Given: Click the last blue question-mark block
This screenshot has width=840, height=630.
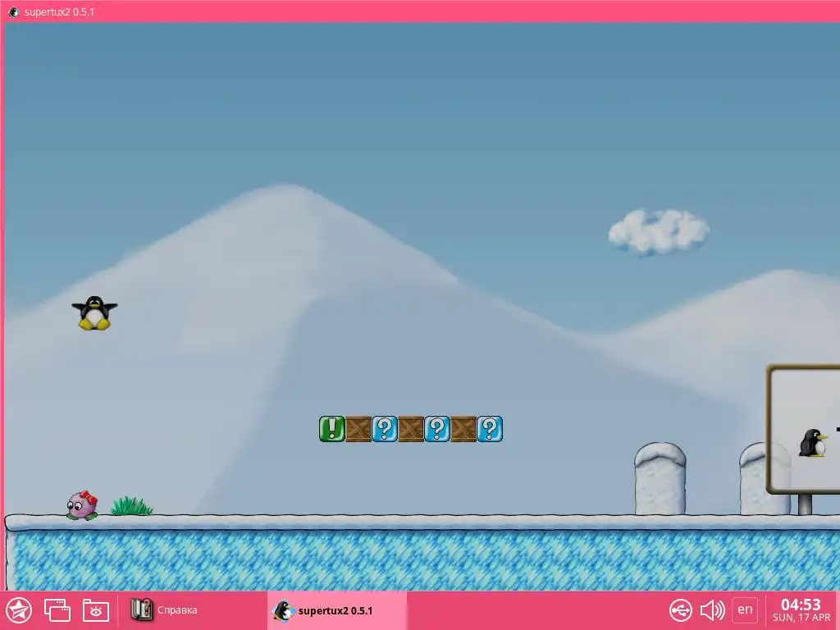Looking at the screenshot, I should click(x=490, y=429).
